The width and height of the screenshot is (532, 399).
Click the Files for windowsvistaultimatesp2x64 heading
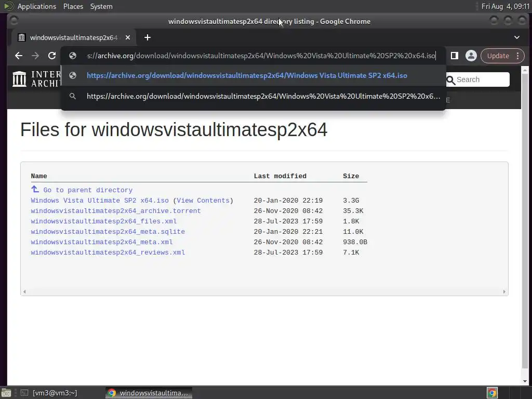(174, 129)
